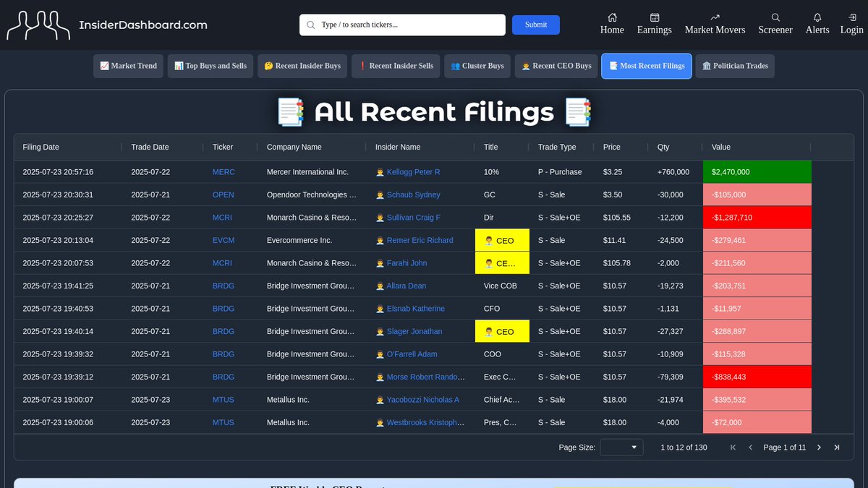Screen dimensions: 868x488
Task: Click the -$395,532 value cell
Action: pyautogui.click(x=757, y=400)
